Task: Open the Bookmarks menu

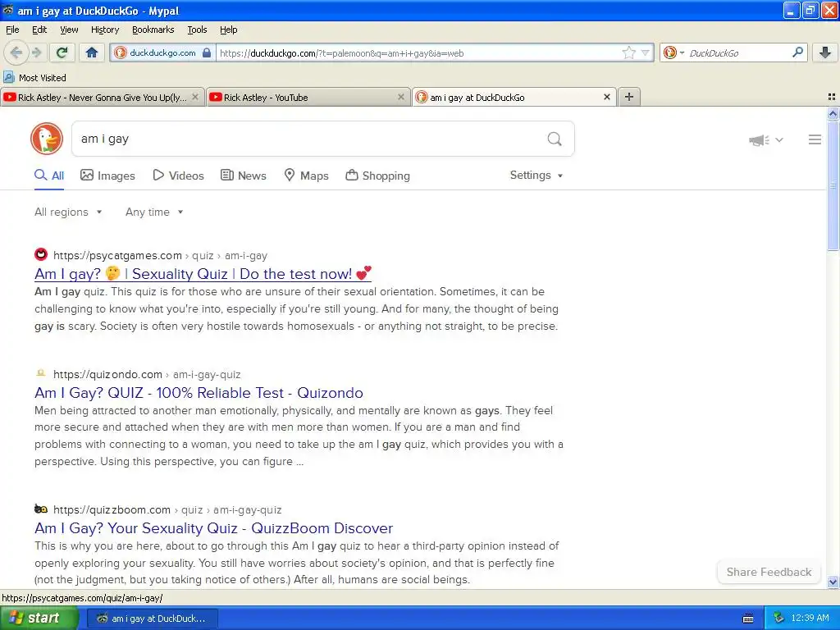Action: click(x=153, y=30)
